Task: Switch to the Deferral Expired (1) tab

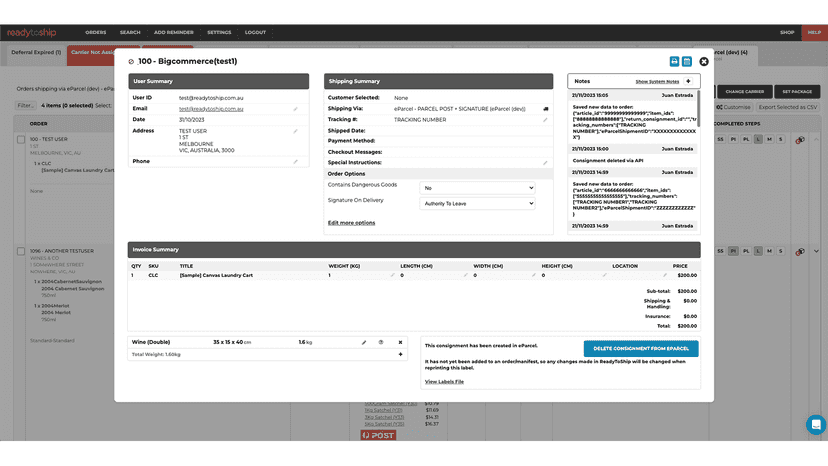Action: [36, 53]
